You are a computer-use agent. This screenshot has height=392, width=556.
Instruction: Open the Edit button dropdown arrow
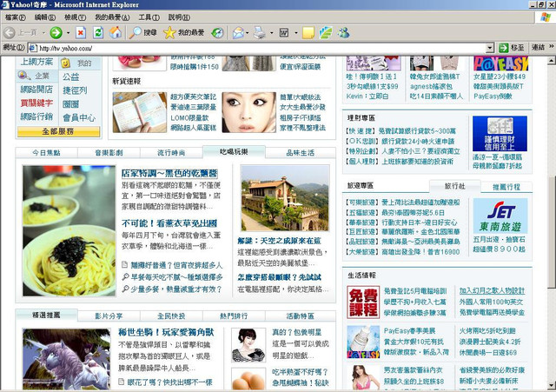(295, 33)
